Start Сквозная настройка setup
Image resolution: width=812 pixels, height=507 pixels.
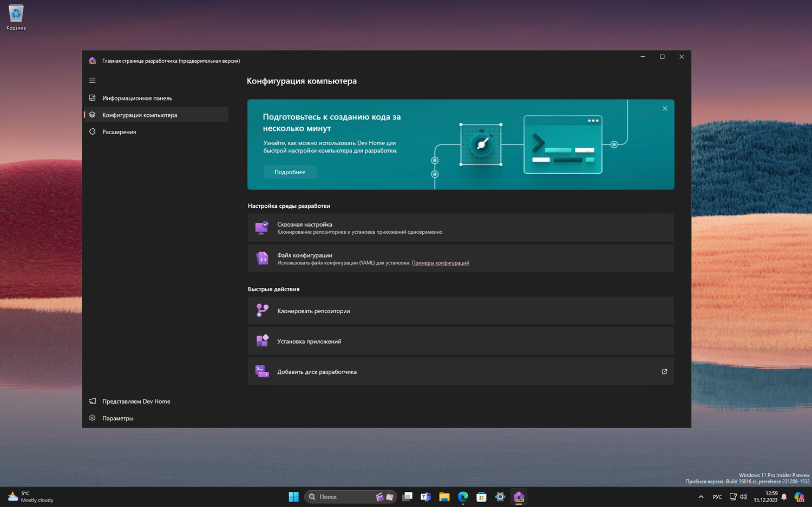461,227
